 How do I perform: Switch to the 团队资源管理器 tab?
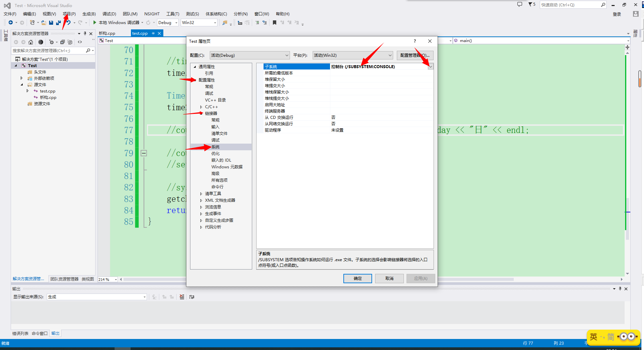click(x=64, y=279)
